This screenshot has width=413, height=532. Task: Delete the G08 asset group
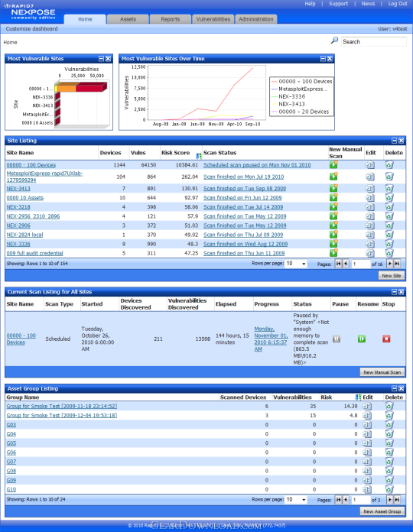tap(389, 471)
